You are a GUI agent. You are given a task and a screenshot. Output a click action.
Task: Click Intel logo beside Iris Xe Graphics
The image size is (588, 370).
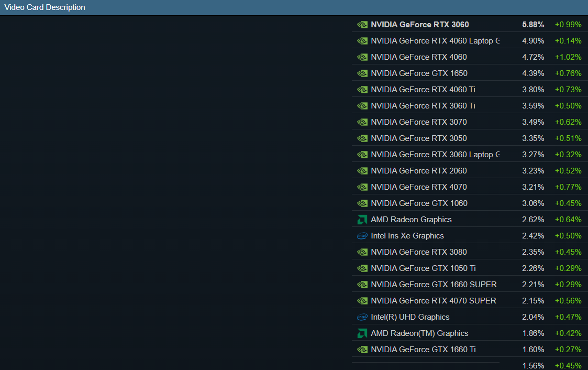(x=362, y=236)
